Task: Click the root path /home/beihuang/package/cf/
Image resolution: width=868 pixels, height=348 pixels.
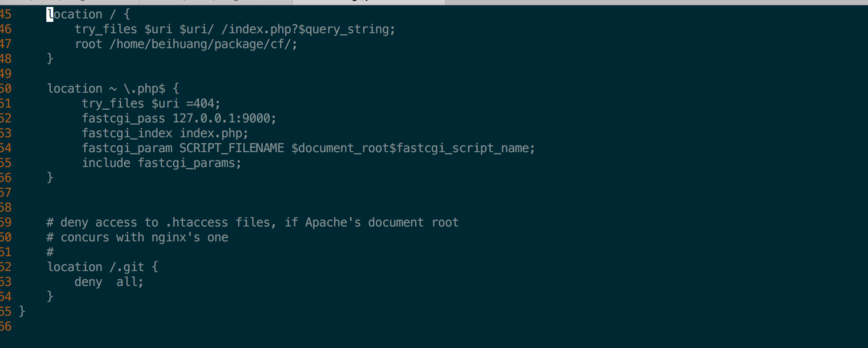Action: [x=203, y=44]
